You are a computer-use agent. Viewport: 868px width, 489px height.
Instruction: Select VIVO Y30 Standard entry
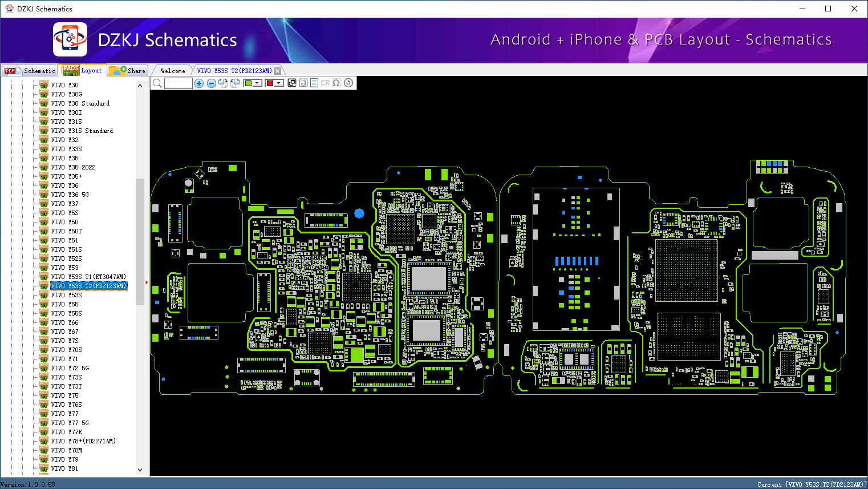tap(80, 103)
